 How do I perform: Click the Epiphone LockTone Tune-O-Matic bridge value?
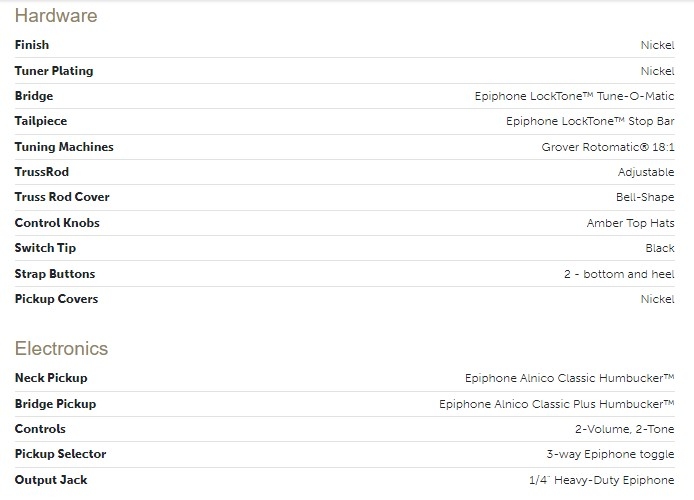click(574, 96)
